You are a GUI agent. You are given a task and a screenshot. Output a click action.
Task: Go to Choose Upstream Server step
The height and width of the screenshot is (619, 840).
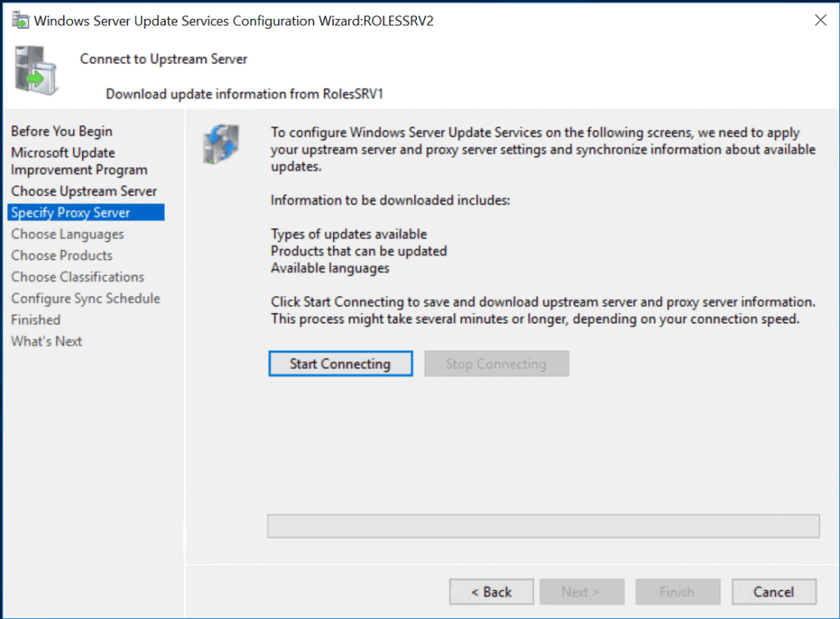tap(84, 191)
